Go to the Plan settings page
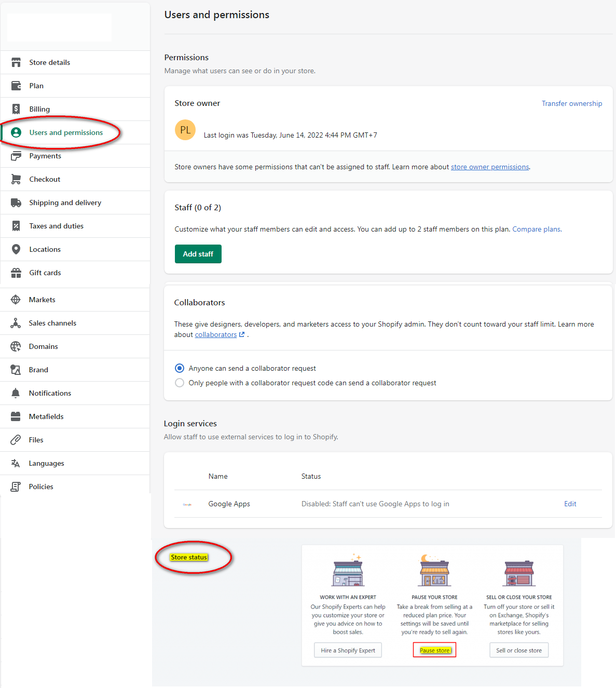This screenshot has height=688, width=616. click(75, 86)
